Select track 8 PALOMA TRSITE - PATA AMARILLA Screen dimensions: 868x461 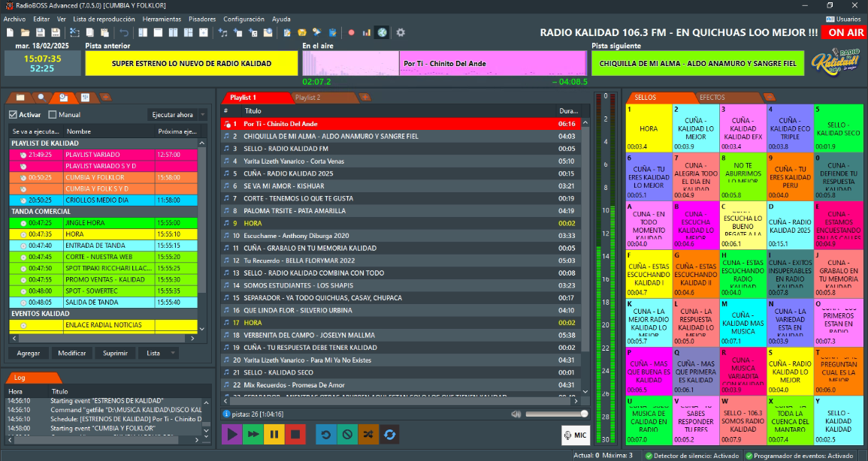point(401,210)
